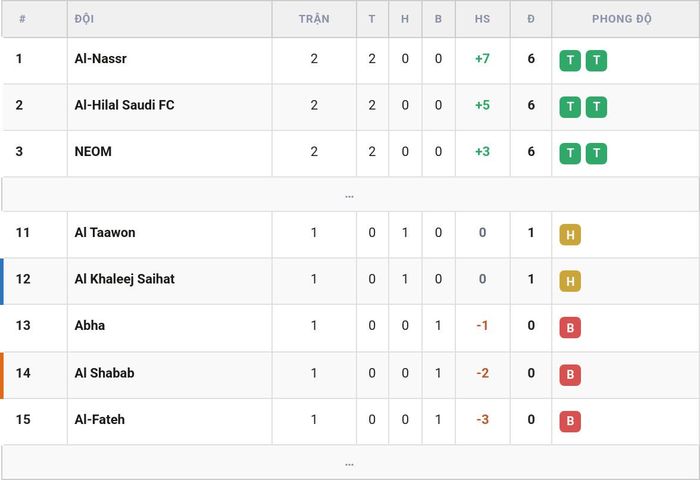Viewport: 700px width, 480px height.
Task: Click the PHONG ĐỘ column header
Action: pos(621,19)
